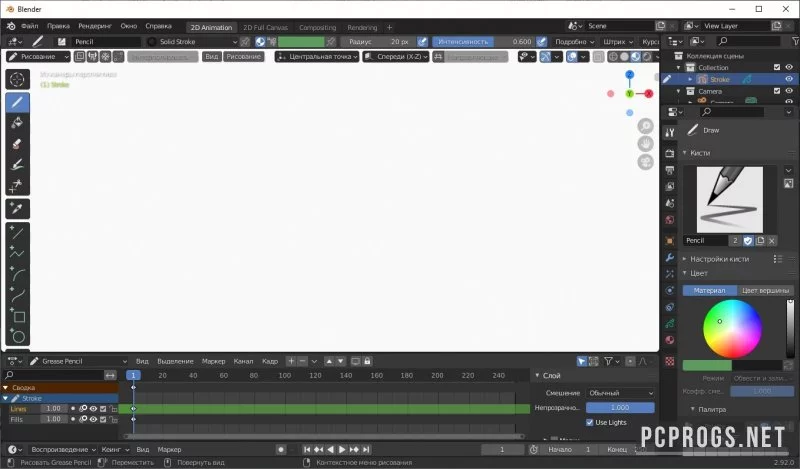Select the Eyedropper tool

17,208
